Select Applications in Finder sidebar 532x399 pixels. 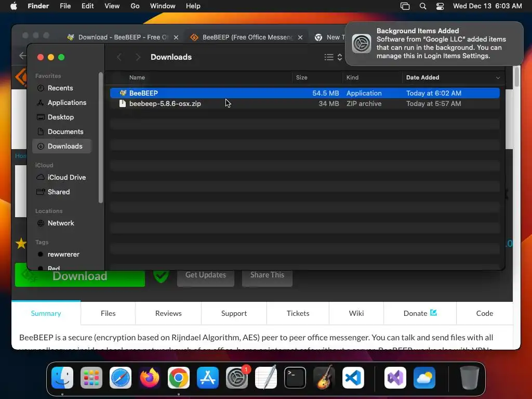(x=62, y=102)
